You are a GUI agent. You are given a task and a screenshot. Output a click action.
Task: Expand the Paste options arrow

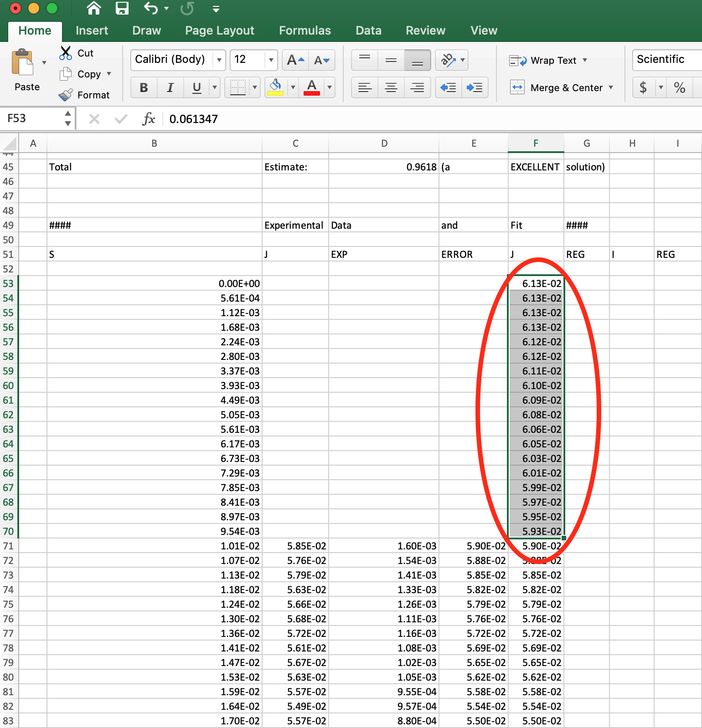tap(44, 62)
